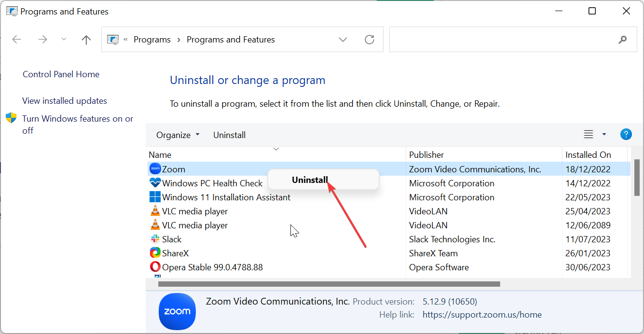Open View installed updates link
The height and width of the screenshot is (334, 644).
click(x=65, y=101)
